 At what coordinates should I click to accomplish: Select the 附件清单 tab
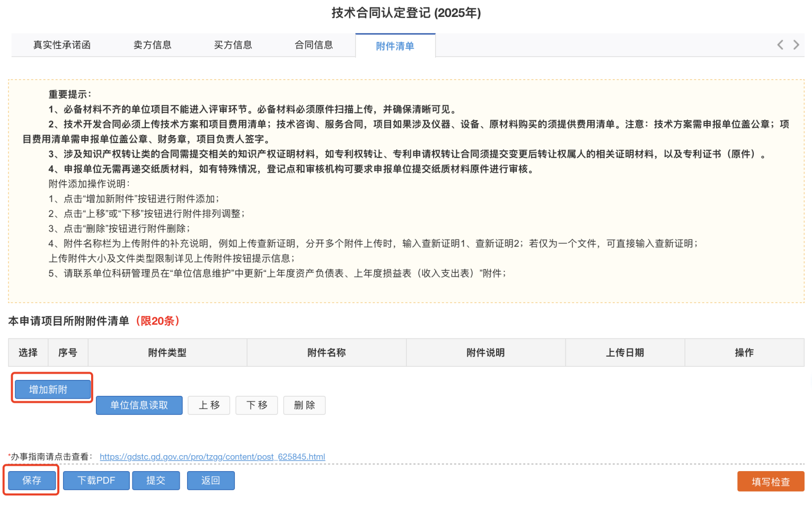coord(395,47)
